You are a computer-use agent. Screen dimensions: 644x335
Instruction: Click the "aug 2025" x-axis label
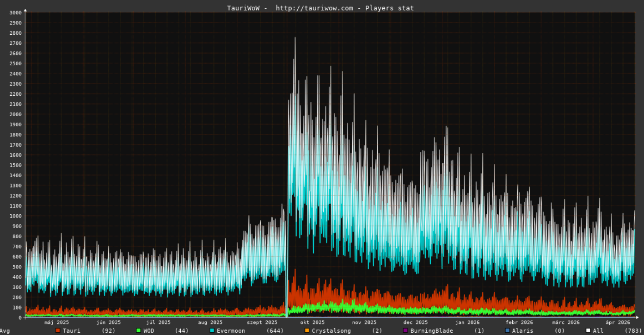(210, 323)
